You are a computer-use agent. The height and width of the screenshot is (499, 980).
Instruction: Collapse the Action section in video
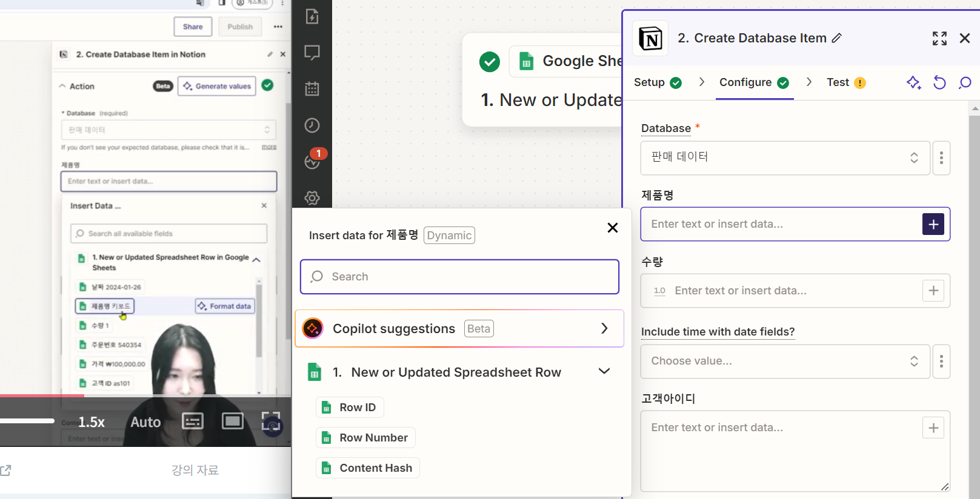coord(62,87)
